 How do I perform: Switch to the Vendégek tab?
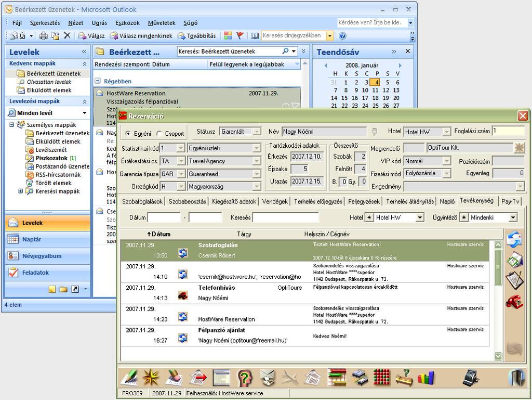[275, 201]
